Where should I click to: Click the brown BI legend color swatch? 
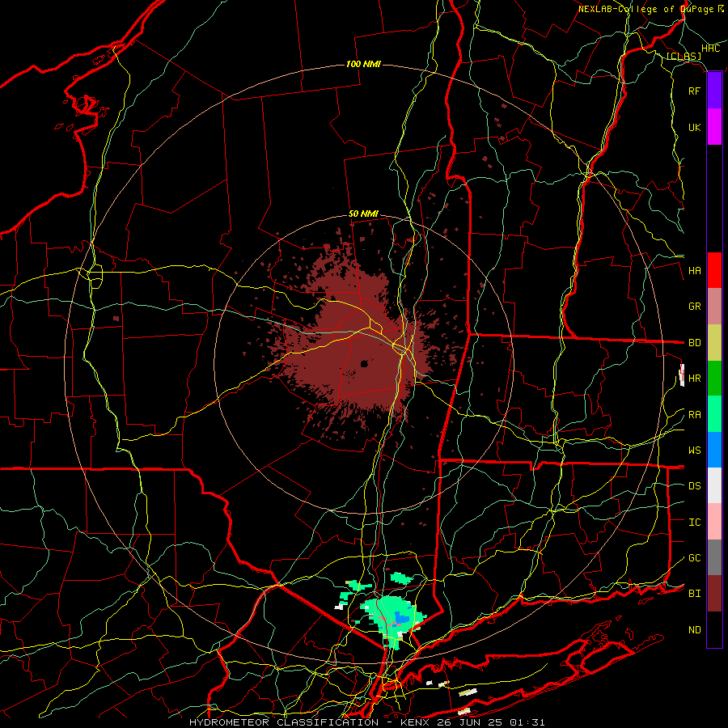pyautogui.click(x=714, y=594)
